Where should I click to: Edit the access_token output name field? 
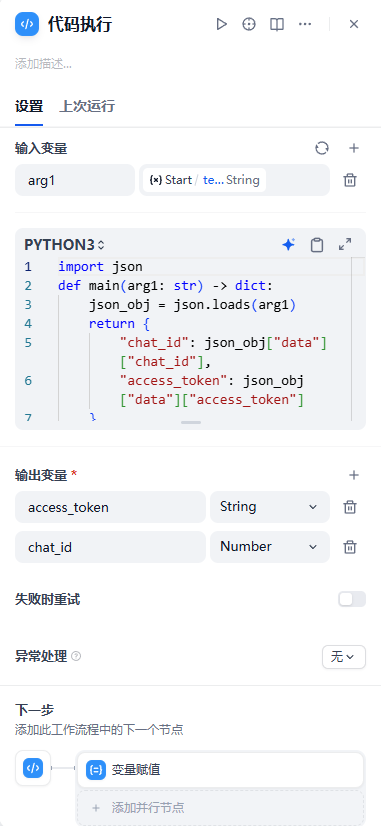point(110,507)
